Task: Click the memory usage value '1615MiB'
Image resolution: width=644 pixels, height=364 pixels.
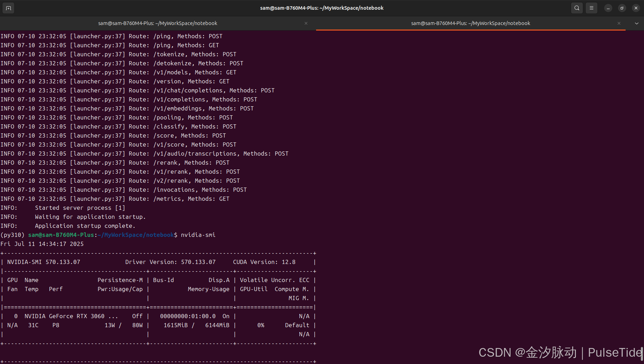Action: [x=176, y=325]
